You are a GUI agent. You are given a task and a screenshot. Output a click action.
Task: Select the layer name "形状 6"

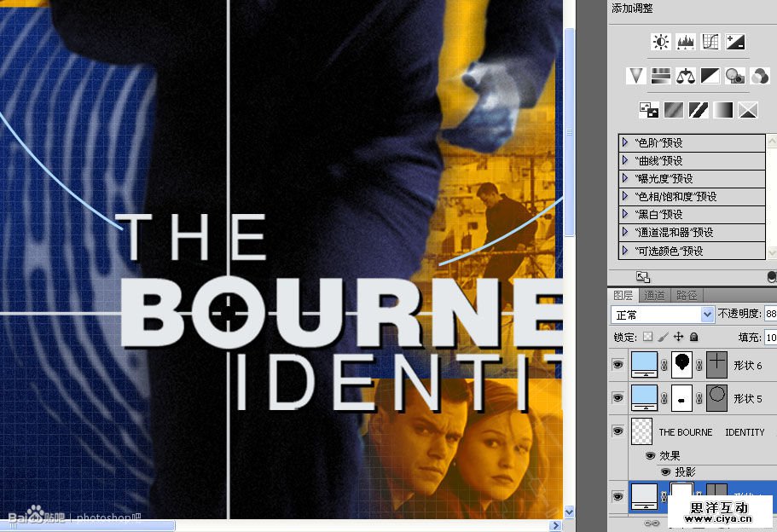click(x=747, y=366)
